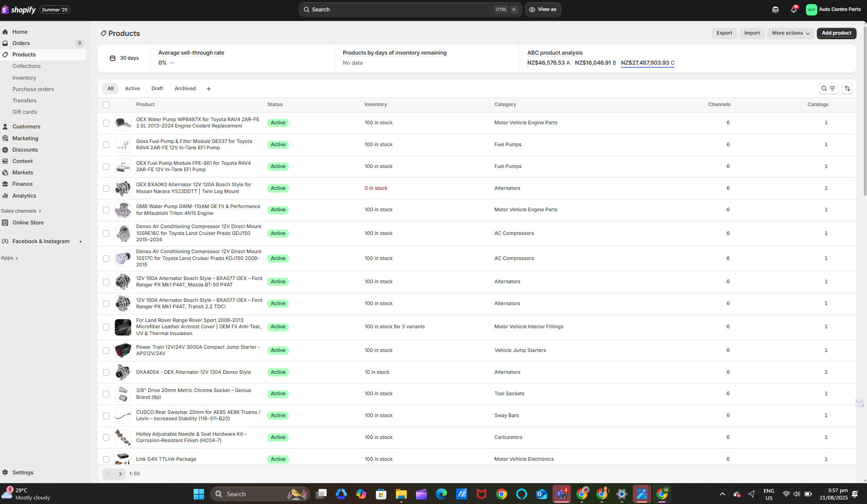Go to Marketing section
The image size is (867, 504).
(25, 138)
